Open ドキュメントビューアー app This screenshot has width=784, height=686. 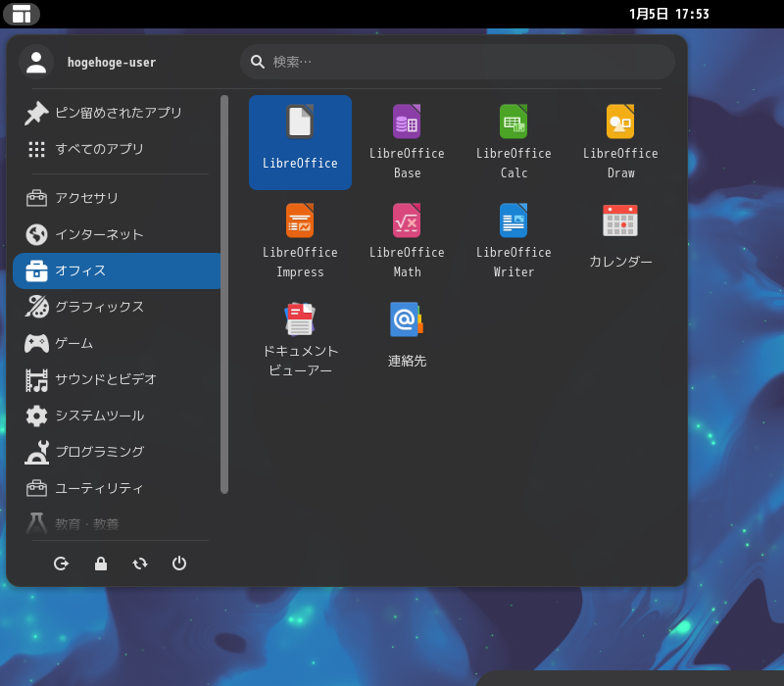coord(300,340)
